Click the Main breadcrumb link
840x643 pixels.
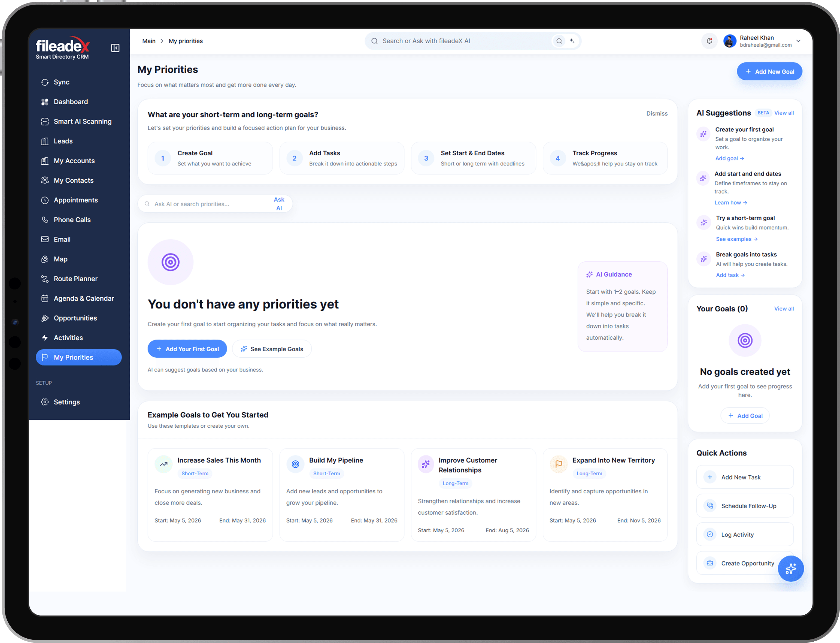tap(149, 41)
